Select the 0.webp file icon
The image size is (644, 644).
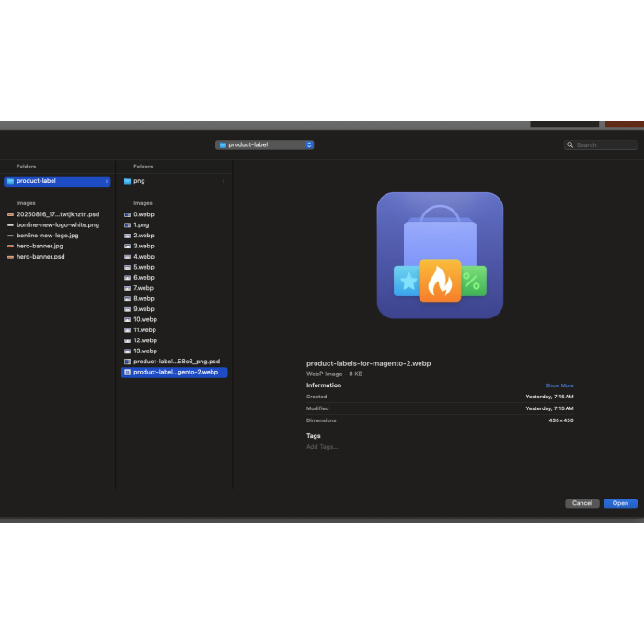pyautogui.click(x=127, y=214)
